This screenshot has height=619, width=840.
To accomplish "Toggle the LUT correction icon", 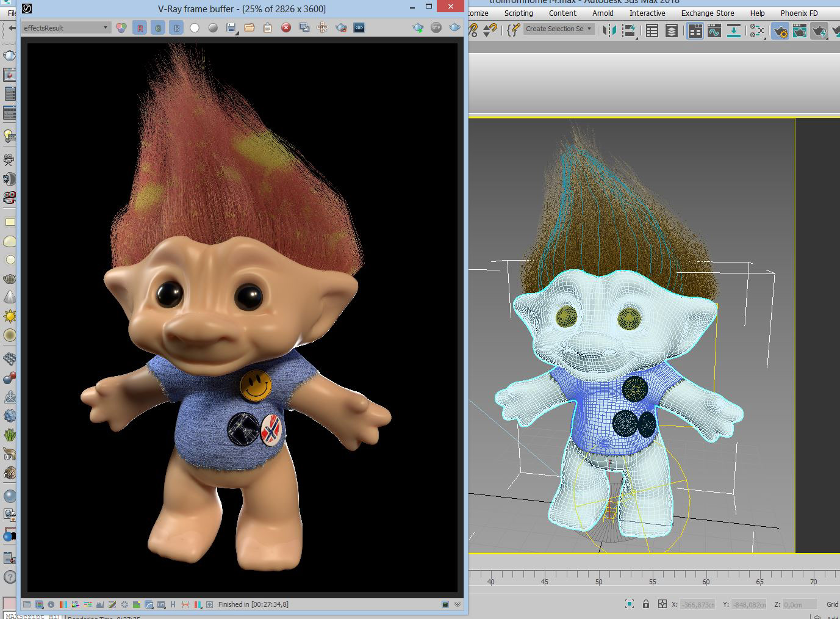I will 161,604.
